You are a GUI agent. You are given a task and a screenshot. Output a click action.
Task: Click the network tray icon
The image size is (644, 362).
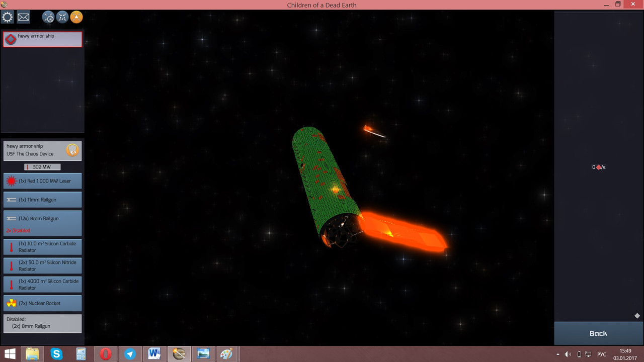pos(588,354)
